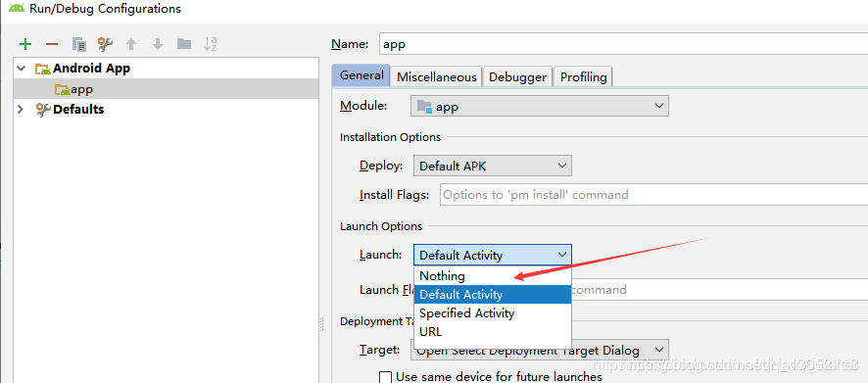Move configuration up with arrow icon

point(131,44)
